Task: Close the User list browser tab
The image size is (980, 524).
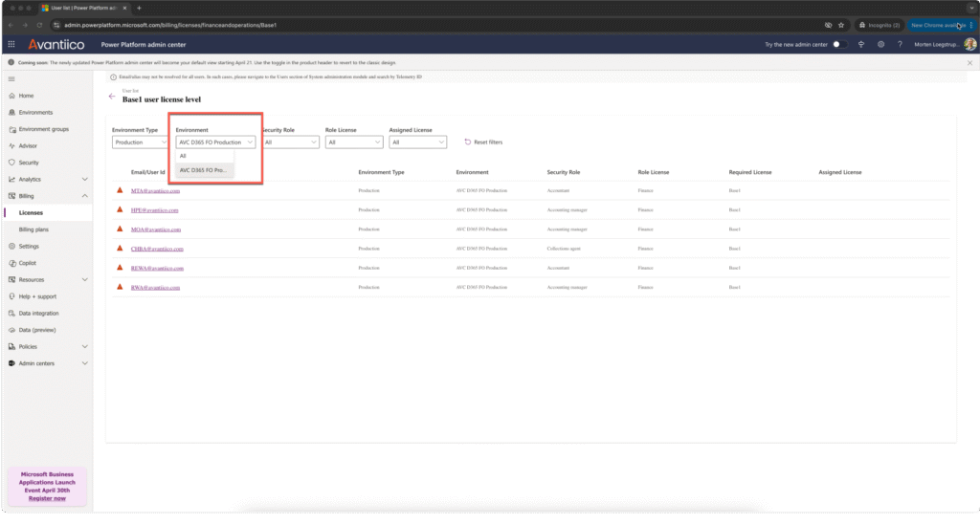Action: [124, 8]
